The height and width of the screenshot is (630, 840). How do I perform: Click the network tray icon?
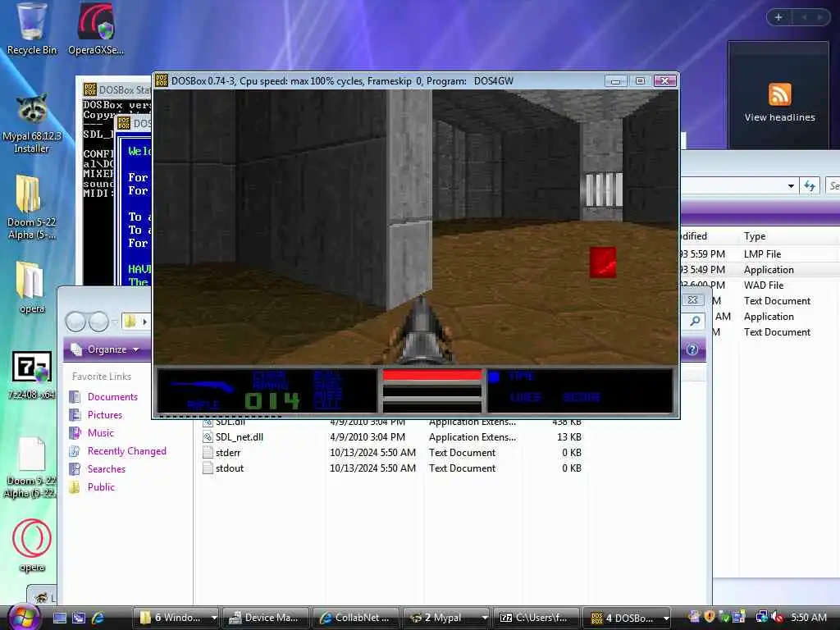pos(761,617)
